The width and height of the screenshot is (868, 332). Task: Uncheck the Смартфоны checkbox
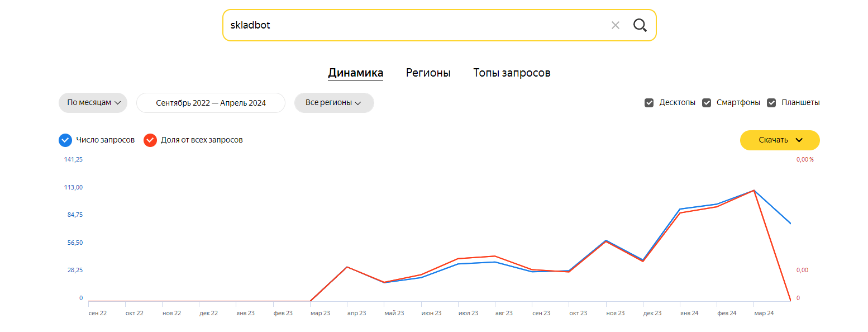[x=707, y=103]
